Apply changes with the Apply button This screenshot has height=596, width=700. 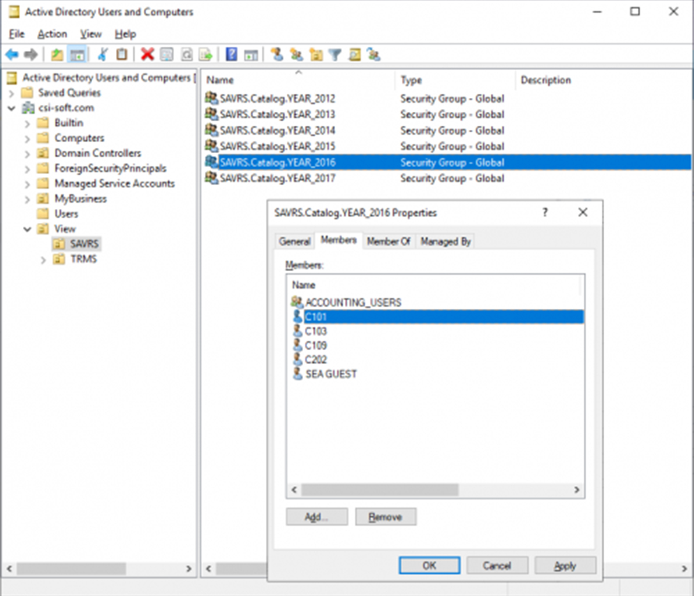pyautogui.click(x=565, y=565)
